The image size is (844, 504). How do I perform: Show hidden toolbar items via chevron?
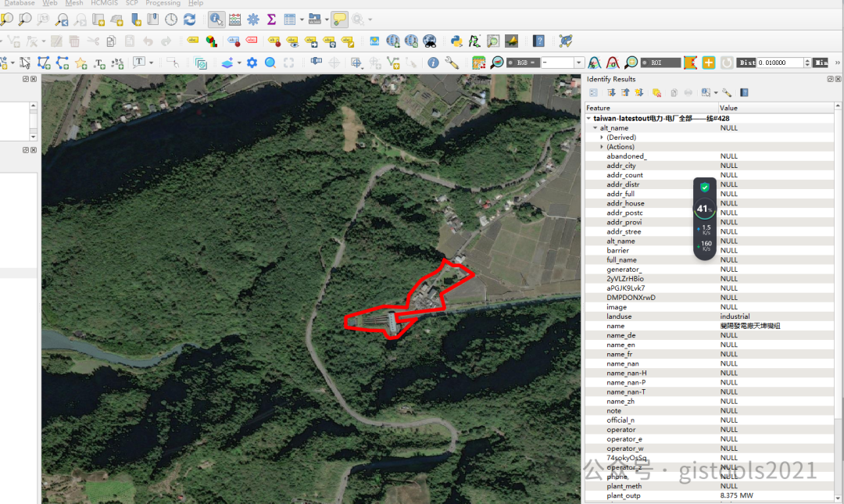click(837, 63)
